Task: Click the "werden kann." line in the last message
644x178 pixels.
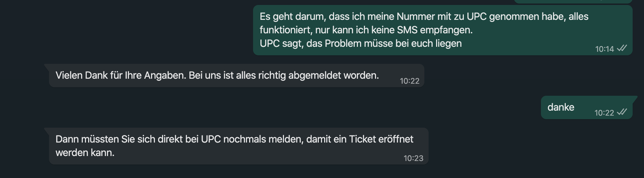Action: [85, 152]
